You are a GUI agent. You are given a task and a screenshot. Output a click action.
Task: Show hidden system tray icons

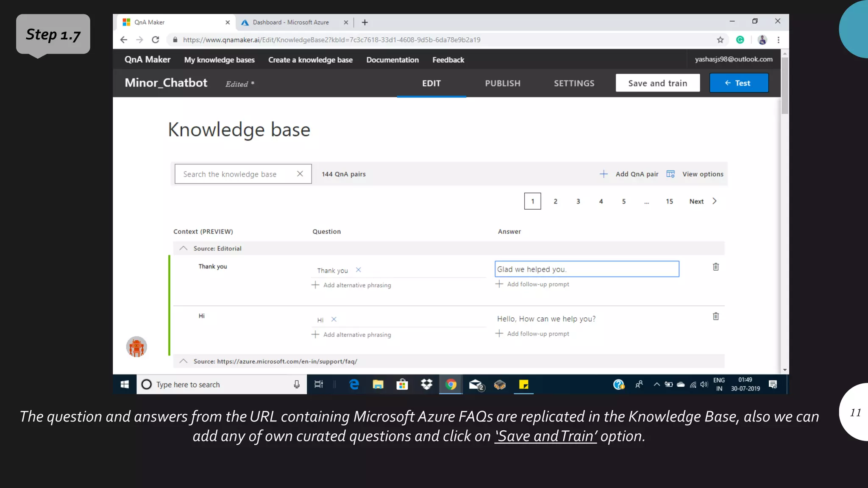click(657, 384)
